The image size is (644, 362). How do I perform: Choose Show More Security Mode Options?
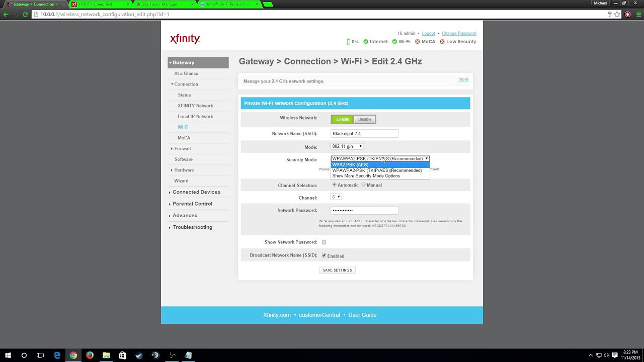(380, 176)
